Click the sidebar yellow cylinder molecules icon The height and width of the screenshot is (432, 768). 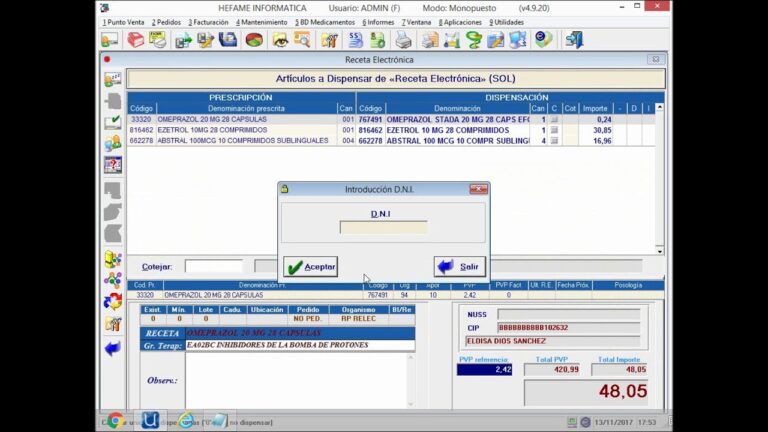click(x=113, y=260)
